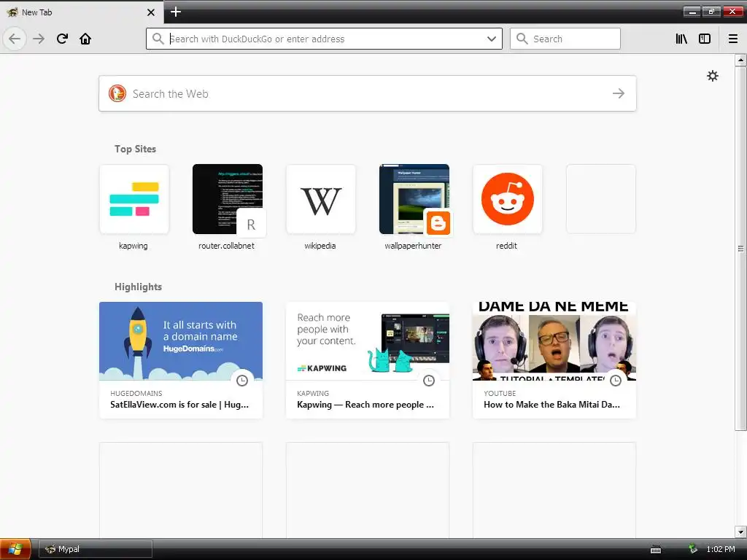
Task: Open the hamburger application menu
Action: [x=733, y=39]
